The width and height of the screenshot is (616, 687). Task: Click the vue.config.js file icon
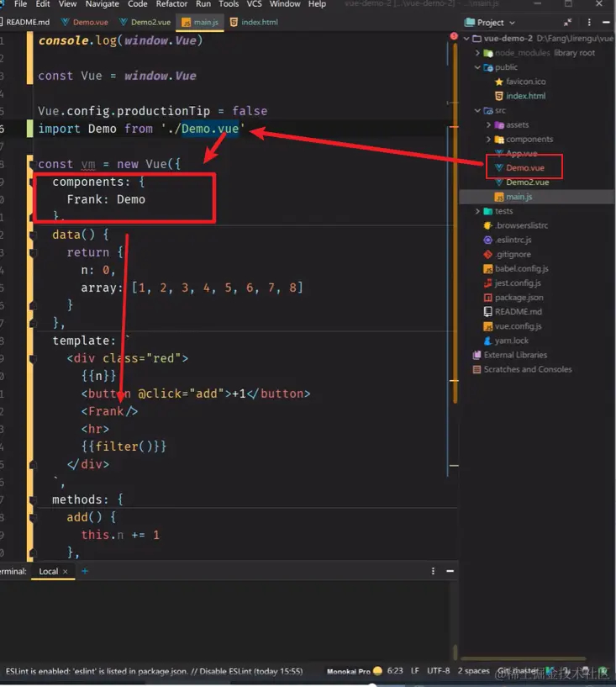pos(487,327)
